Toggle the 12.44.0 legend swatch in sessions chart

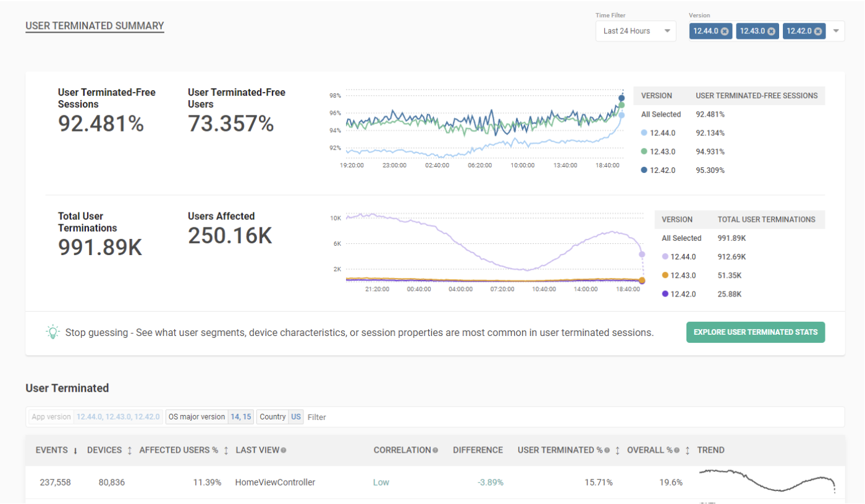(x=644, y=133)
